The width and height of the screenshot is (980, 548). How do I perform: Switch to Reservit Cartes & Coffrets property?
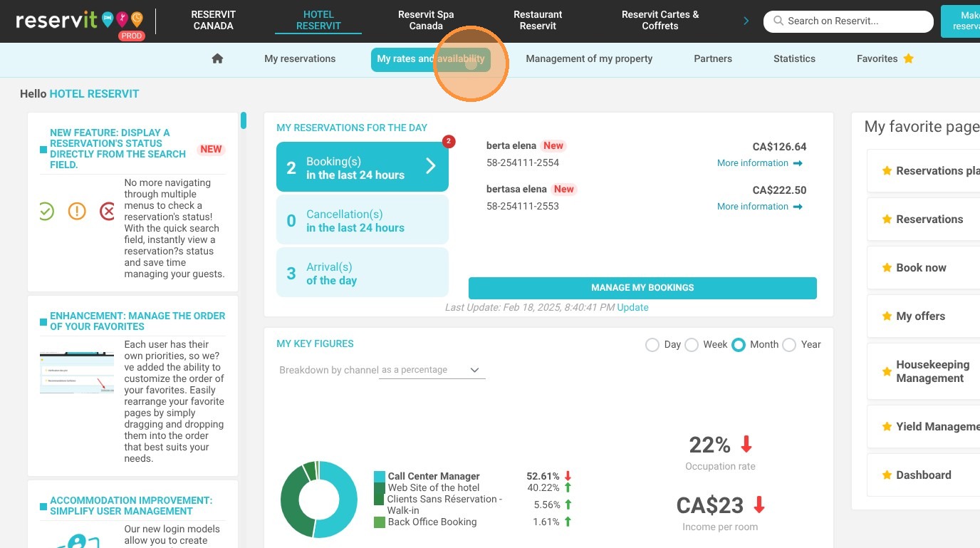click(660, 20)
